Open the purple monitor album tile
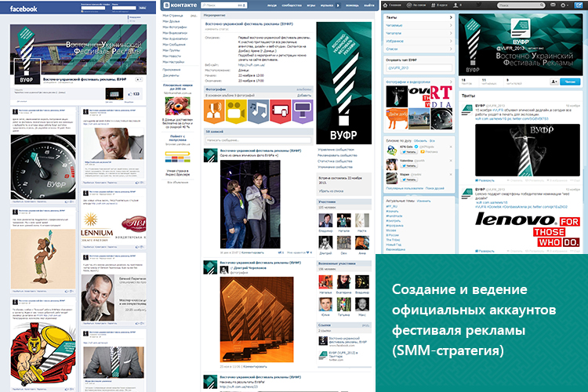 point(303,111)
